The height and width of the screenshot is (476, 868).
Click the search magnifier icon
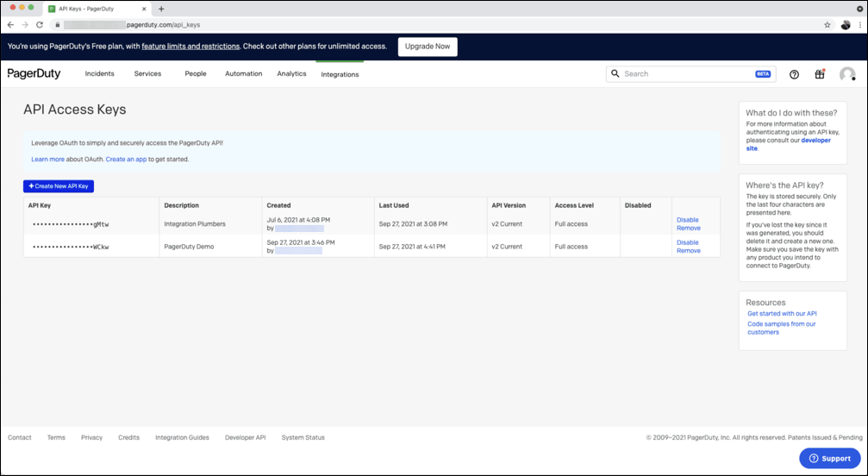click(615, 73)
